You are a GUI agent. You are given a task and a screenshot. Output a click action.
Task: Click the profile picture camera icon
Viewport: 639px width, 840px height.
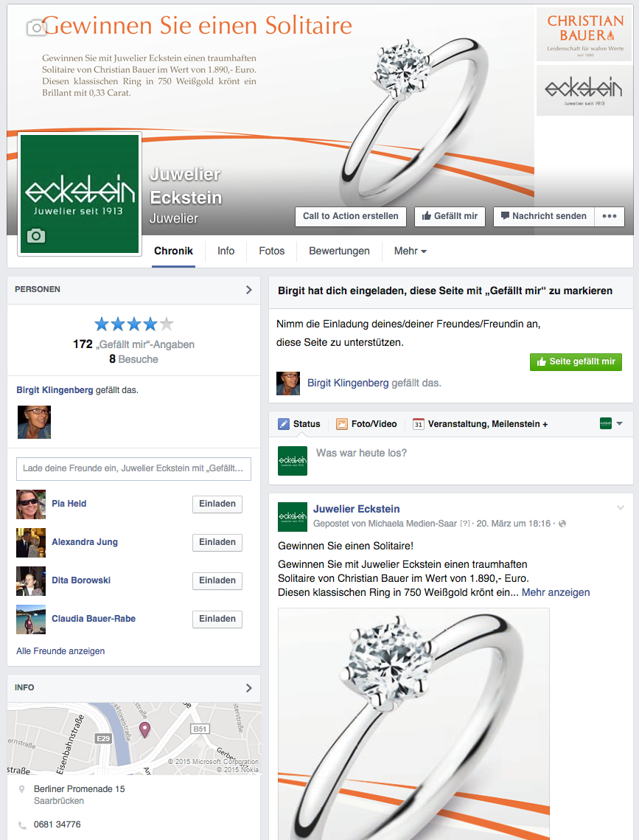click(36, 236)
